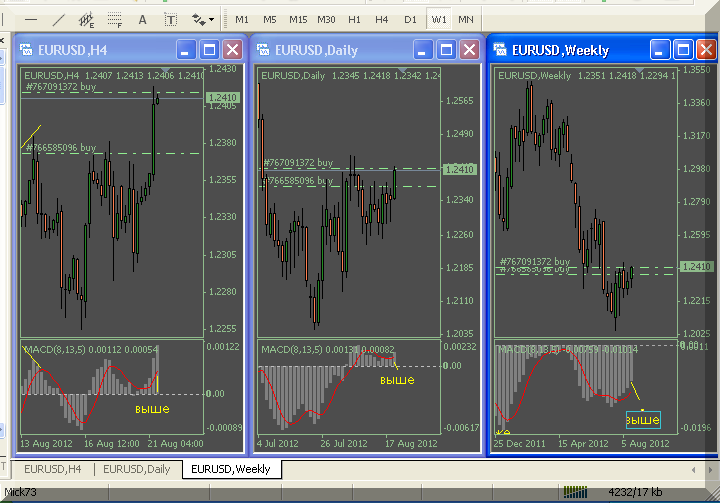This screenshot has height=503, width=720.
Task: Switch to the EURUSD,Daily chart tab
Action: coord(138,468)
